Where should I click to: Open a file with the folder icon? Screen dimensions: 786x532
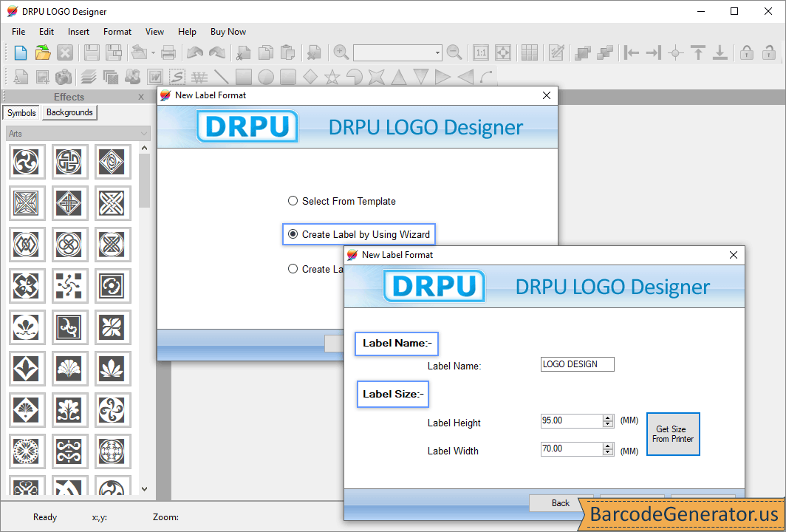pyautogui.click(x=43, y=52)
